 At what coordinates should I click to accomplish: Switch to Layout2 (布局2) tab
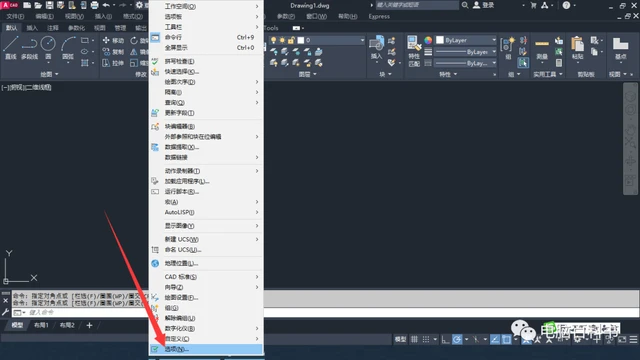coord(67,325)
